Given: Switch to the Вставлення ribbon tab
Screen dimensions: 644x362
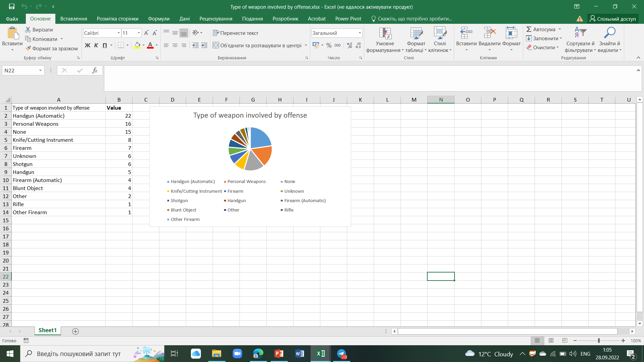Looking at the screenshot, I should 73,19.
